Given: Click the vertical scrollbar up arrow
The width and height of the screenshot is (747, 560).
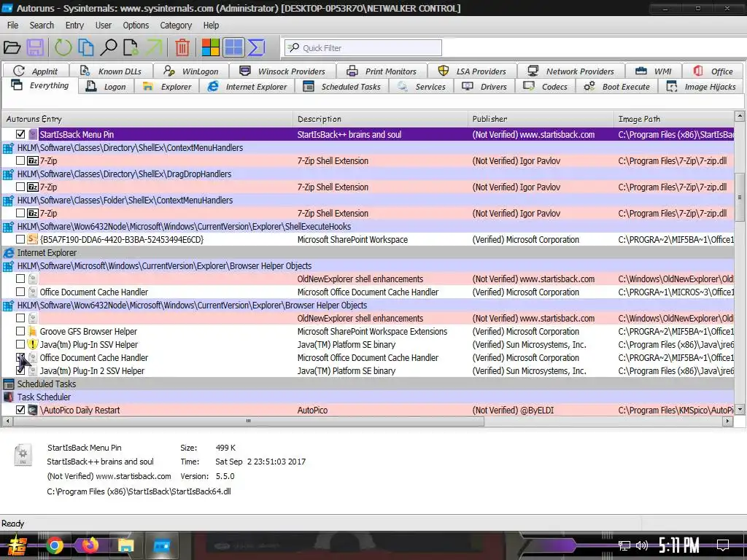Looking at the screenshot, I should (740, 116).
